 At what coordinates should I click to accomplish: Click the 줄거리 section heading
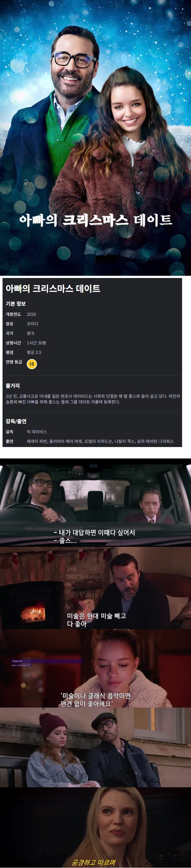click(12, 385)
